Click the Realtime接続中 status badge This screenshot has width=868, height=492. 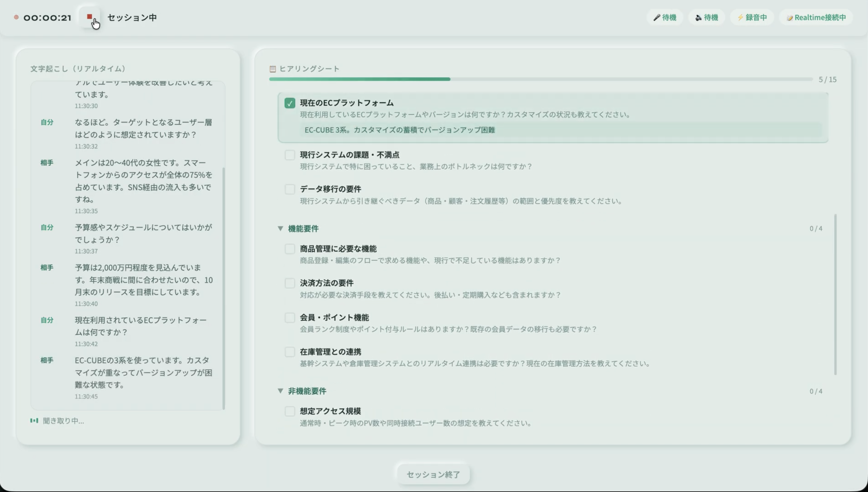816,17
